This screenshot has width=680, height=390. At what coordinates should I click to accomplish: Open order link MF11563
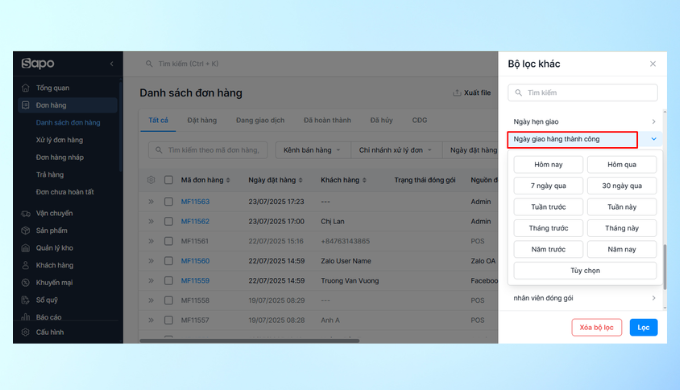pos(195,202)
